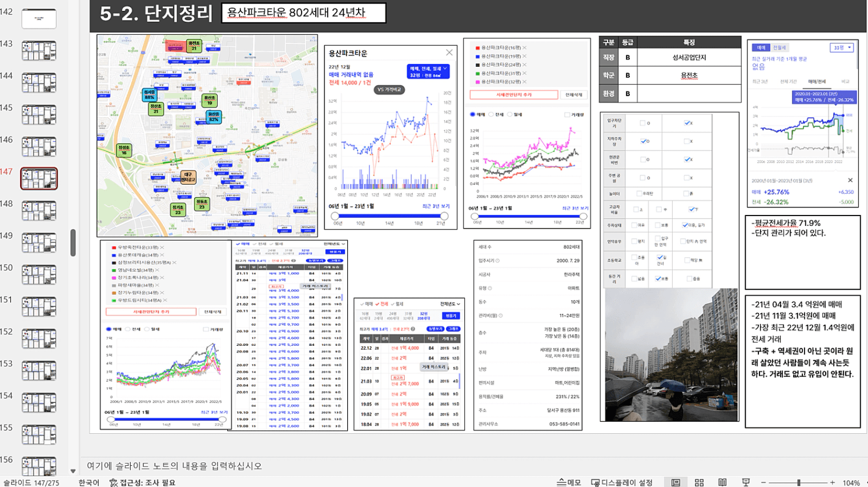Screen dimensions: 868x487
Task: Remove 용산파크타운(31평) from the legend list
Action: pyautogui.click(x=524, y=74)
